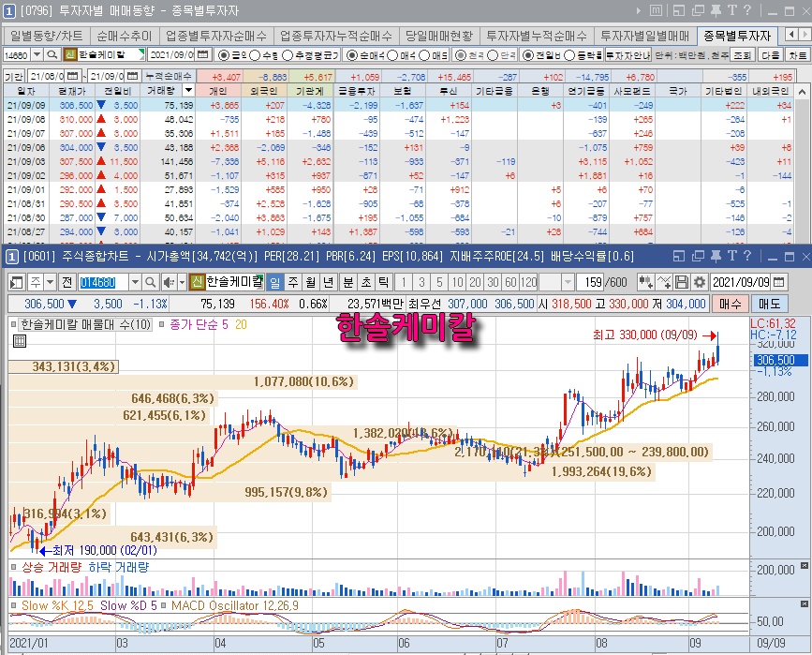Click the 조회 search button
Viewport: 812px width, 655px height.
[x=742, y=55]
